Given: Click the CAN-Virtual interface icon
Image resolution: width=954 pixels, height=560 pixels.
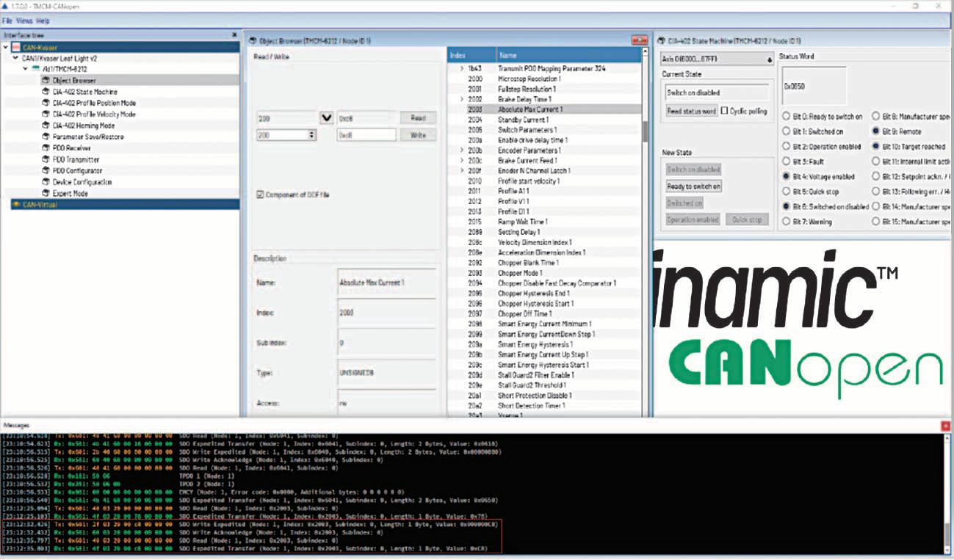Looking at the screenshot, I should coord(17,205).
